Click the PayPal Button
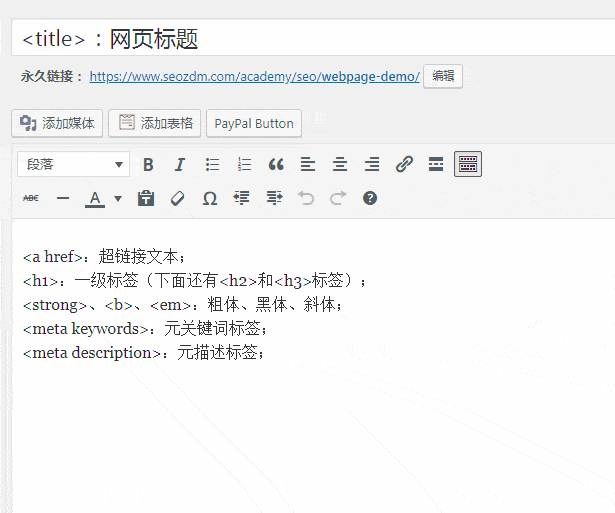615x513 pixels. tap(254, 123)
